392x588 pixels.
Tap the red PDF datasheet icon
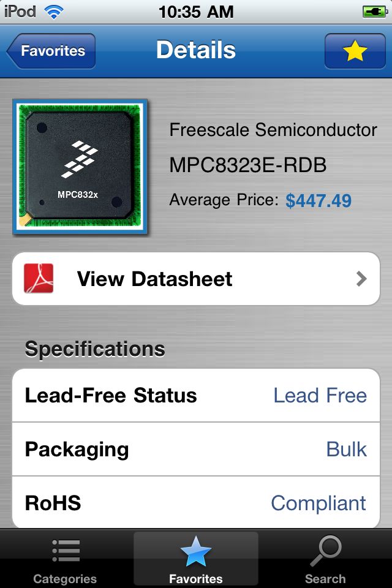(x=39, y=278)
